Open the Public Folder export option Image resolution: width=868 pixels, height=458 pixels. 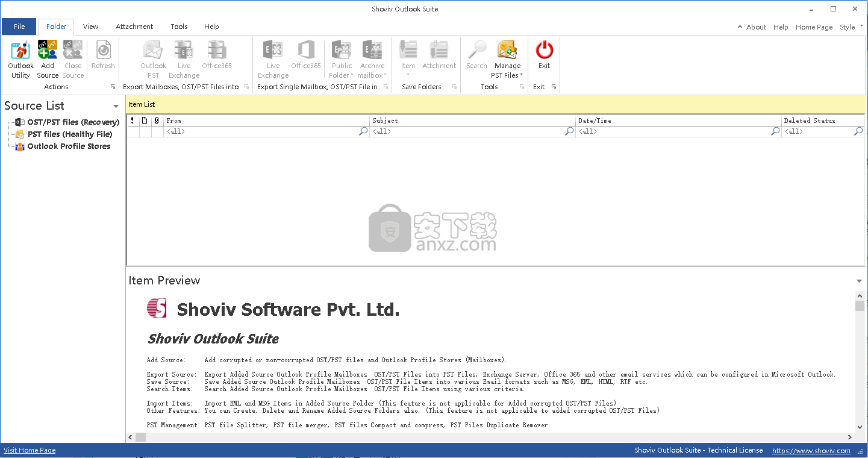(x=342, y=59)
